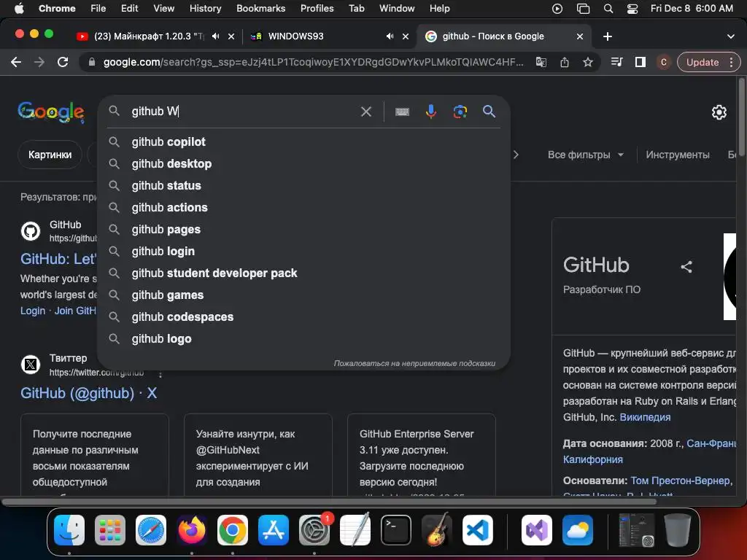Click the Chrome address bar URL
Viewport: 747px width, 560px height.
tap(313, 63)
